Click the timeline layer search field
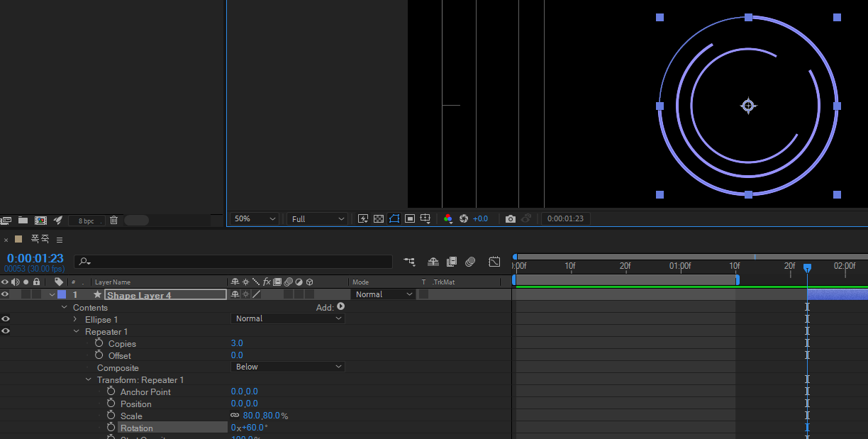 tap(233, 262)
